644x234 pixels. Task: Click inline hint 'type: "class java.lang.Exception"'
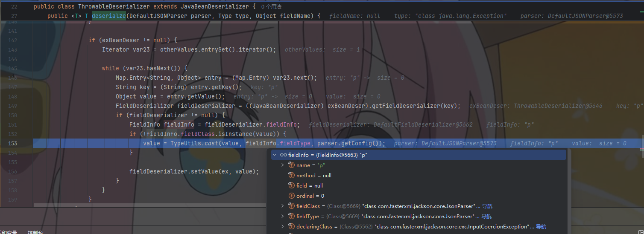[451, 16]
